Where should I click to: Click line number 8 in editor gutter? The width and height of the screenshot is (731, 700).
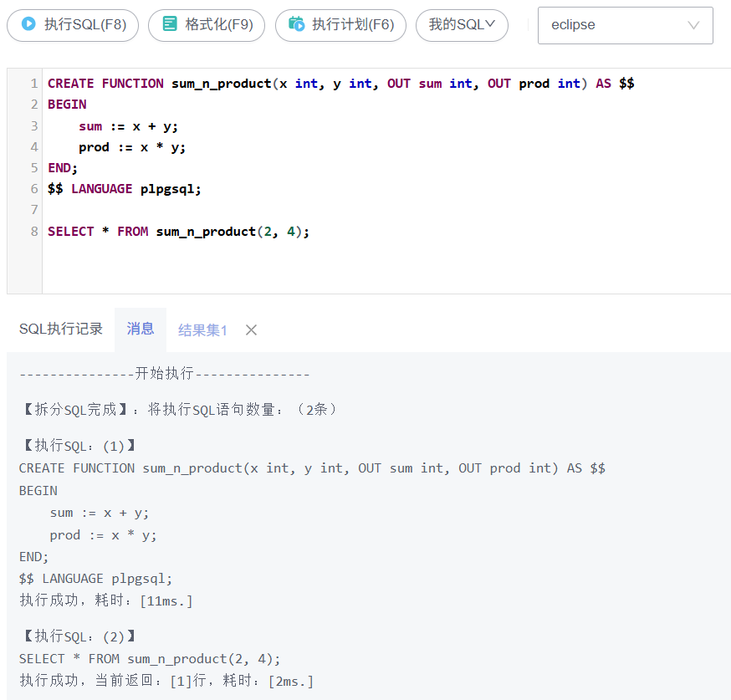(x=34, y=232)
